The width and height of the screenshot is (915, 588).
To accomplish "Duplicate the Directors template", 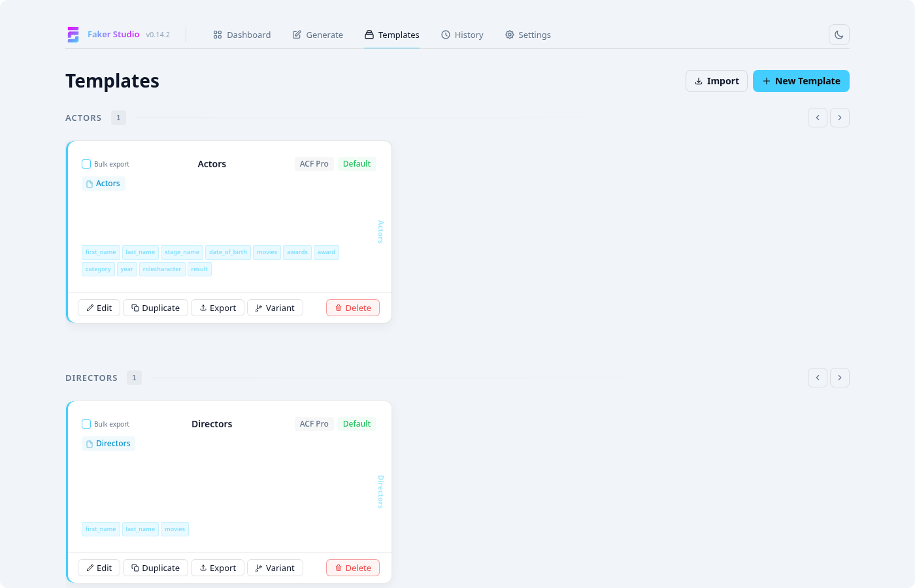I will 156,568.
